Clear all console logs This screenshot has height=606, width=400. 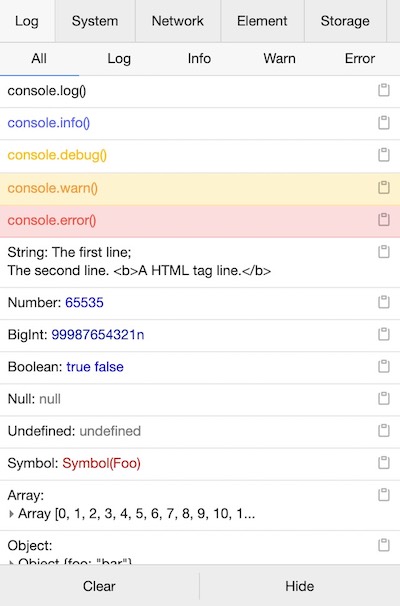[99, 586]
